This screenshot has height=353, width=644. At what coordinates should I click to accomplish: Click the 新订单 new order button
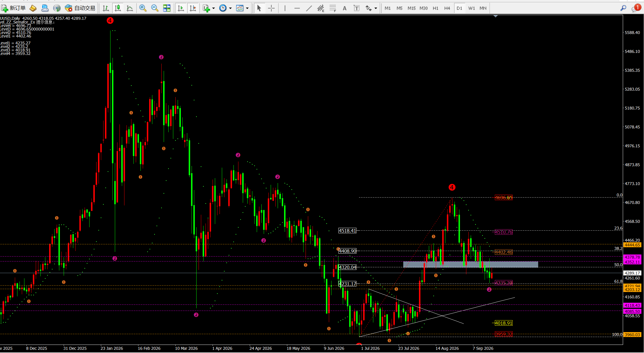14,8
